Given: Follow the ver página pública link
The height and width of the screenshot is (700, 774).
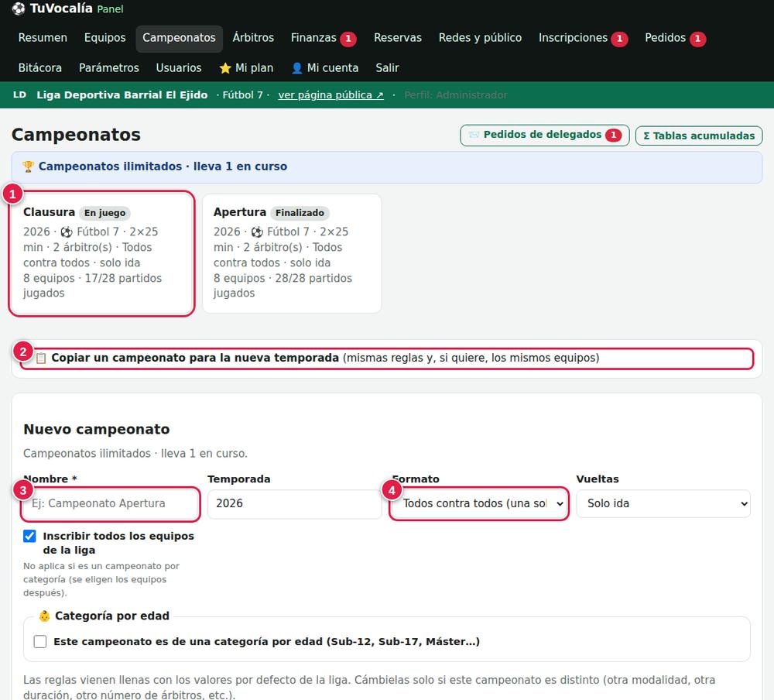Looking at the screenshot, I should point(330,94).
